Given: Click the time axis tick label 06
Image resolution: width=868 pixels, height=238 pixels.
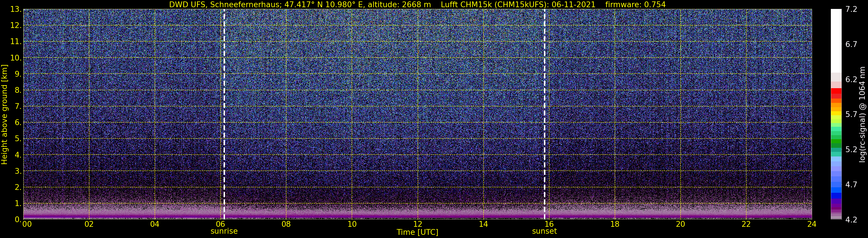Looking at the screenshot, I should pyautogui.click(x=220, y=224).
